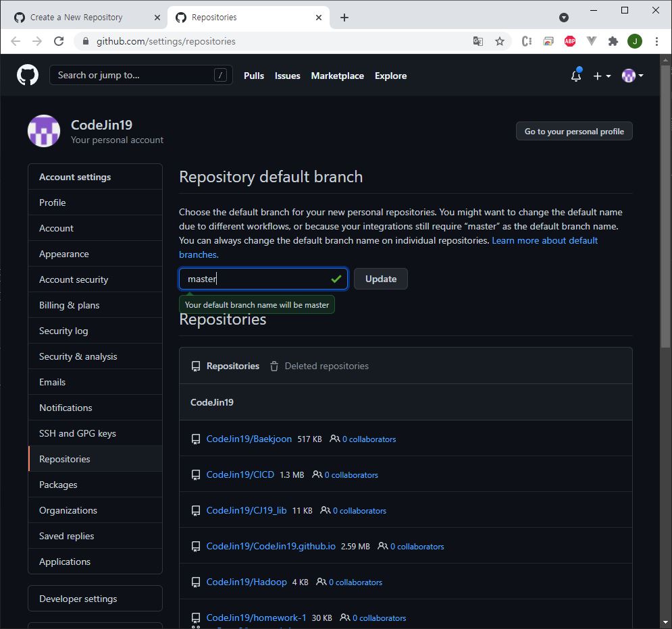Click Go to your personal profile
This screenshot has height=629, width=672.
tap(574, 132)
